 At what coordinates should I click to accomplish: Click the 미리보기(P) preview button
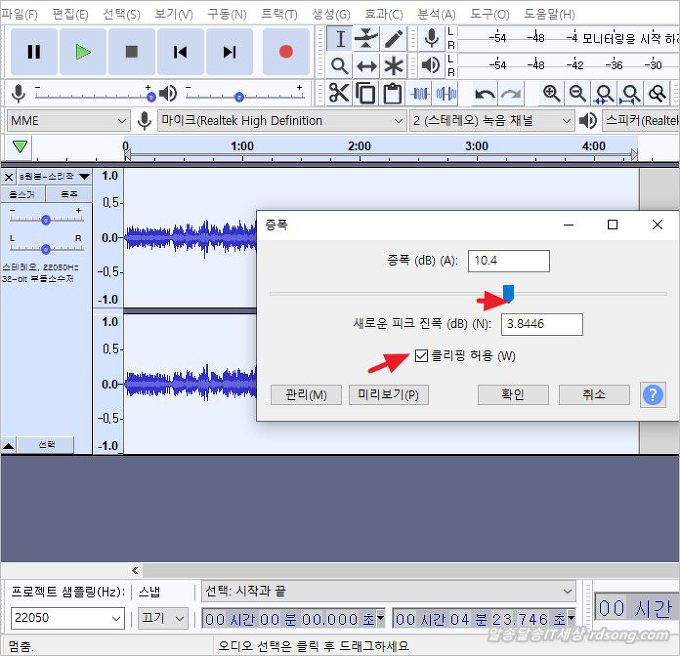(389, 395)
